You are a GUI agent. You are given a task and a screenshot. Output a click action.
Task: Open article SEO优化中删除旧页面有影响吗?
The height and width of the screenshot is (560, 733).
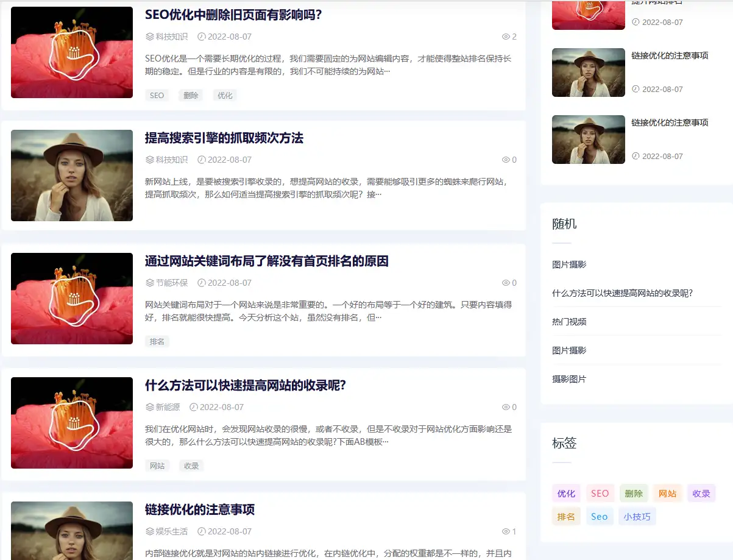click(233, 15)
